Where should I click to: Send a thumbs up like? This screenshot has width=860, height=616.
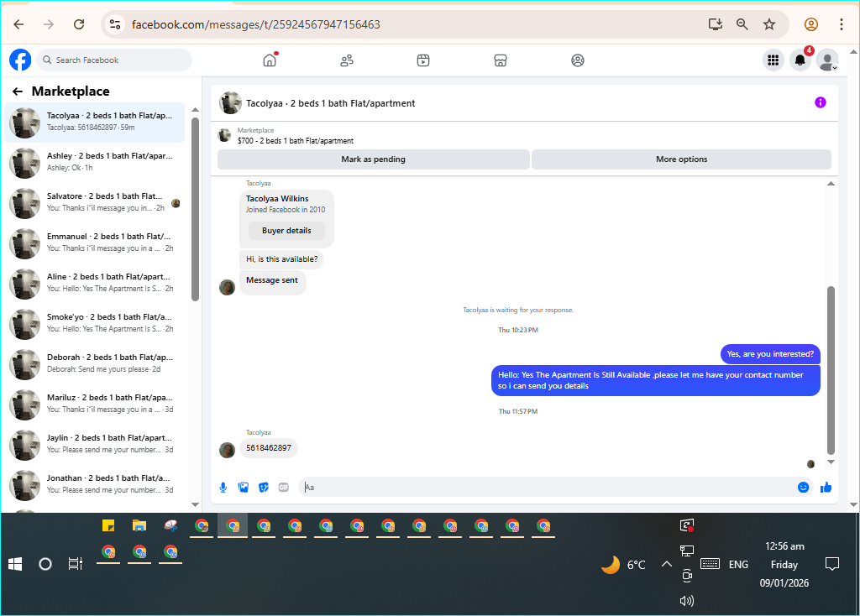pyautogui.click(x=826, y=488)
